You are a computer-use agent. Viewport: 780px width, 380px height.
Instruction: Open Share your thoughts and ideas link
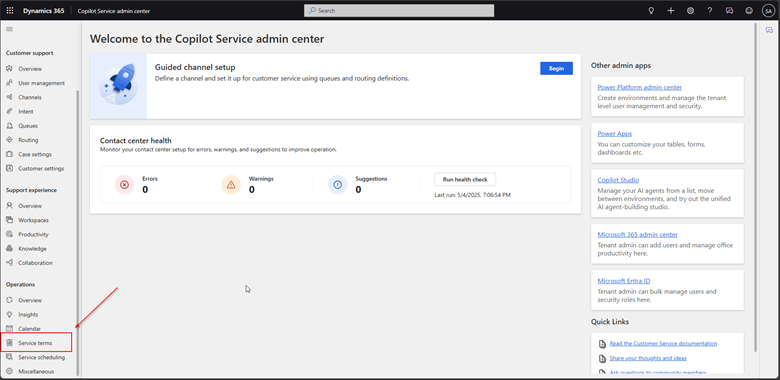[648, 358]
